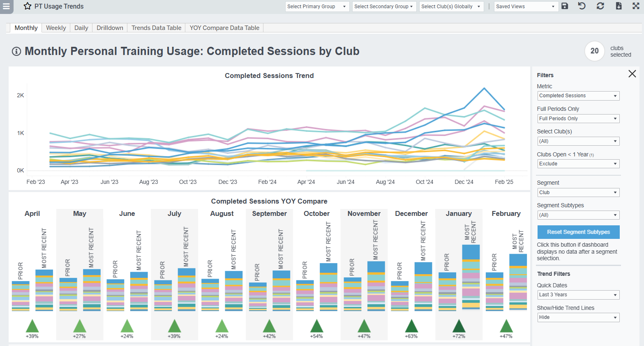Export the dashboard via the download icon
The image size is (644, 346).
pyautogui.click(x=618, y=6)
